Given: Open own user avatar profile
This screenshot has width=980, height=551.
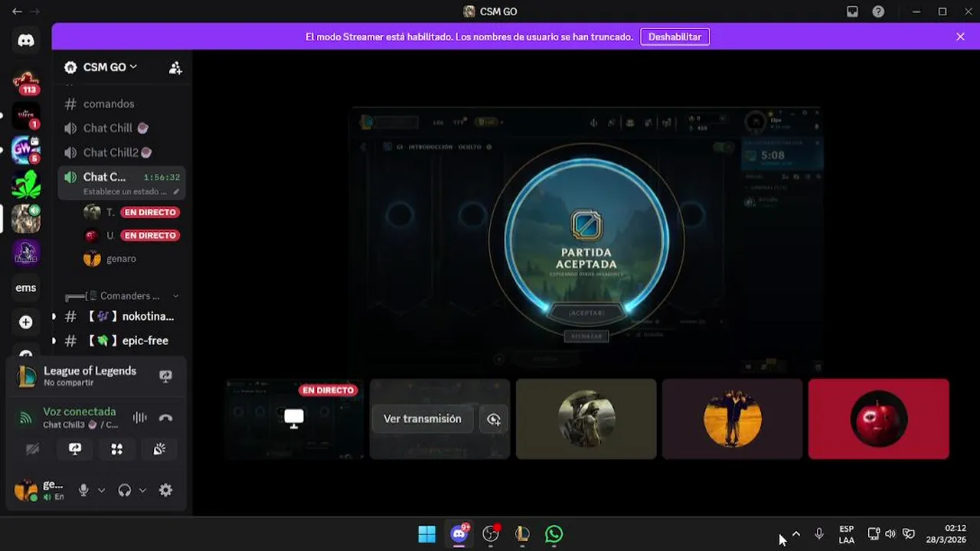Looking at the screenshot, I should [26, 491].
